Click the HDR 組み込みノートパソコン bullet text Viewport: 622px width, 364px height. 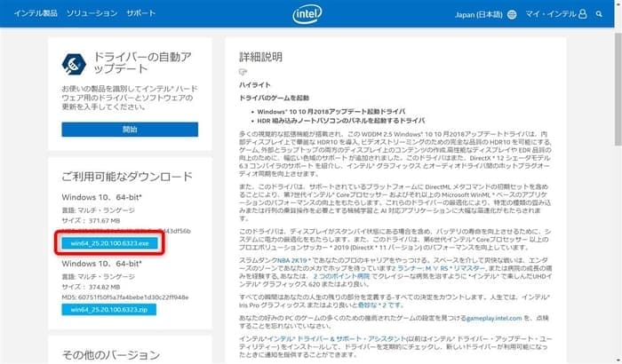pos(340,121)
